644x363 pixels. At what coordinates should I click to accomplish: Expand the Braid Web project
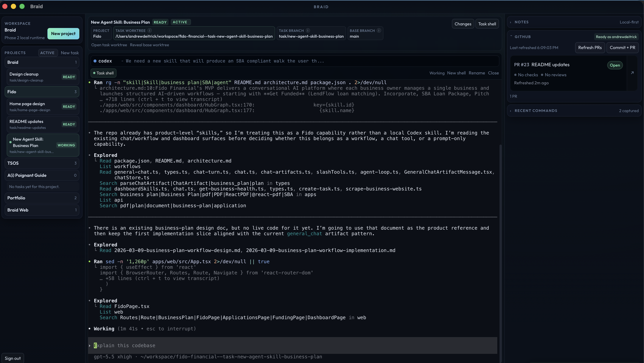[x=42, y=210]
